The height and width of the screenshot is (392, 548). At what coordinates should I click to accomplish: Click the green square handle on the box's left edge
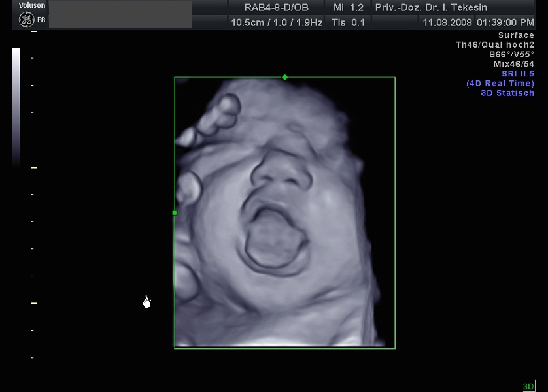[175, 212]
